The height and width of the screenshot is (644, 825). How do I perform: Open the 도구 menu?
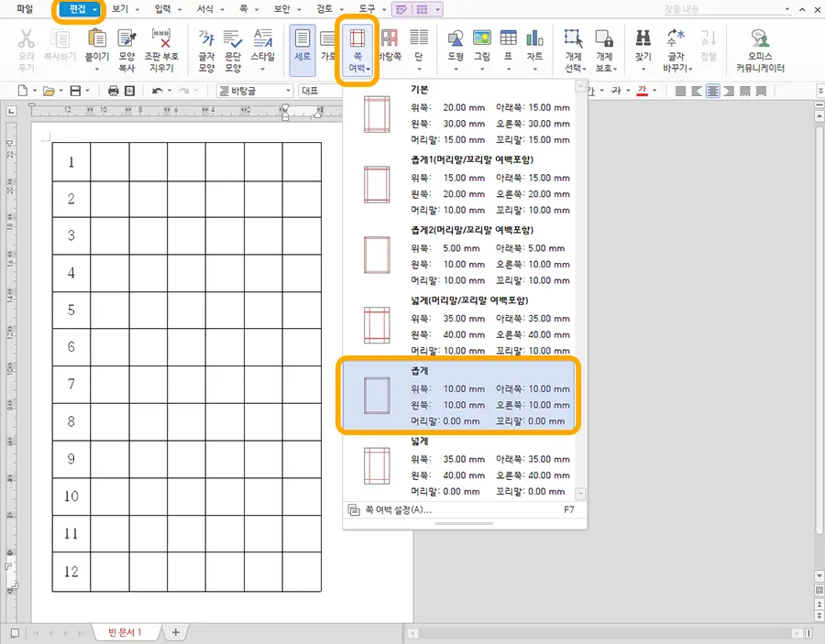click(368, 9)
